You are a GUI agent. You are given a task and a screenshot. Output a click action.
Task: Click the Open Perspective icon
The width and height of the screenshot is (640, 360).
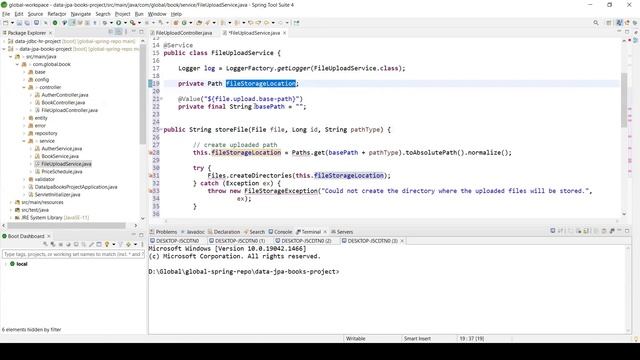coord(609,23)
